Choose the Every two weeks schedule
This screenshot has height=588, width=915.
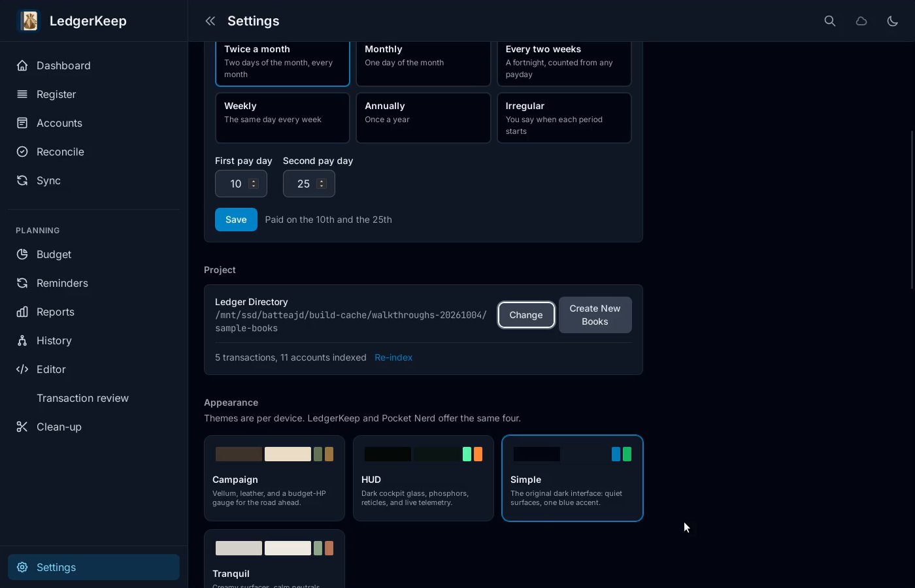[x=564, y=63]
